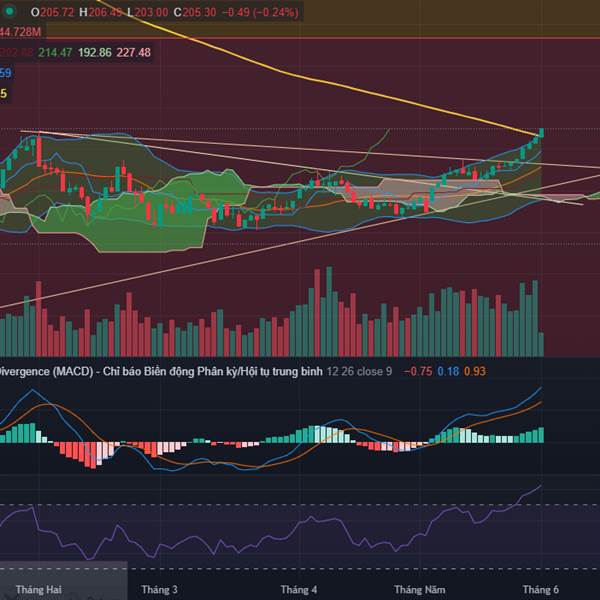600x600 pixels.
Task: Click the close price value 205.30
Action: click(199, 12)
